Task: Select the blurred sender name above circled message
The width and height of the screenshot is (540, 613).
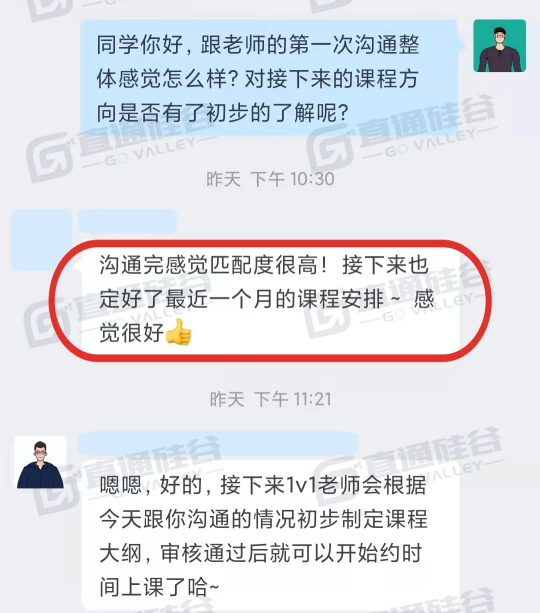Action: tap(127, 221)
